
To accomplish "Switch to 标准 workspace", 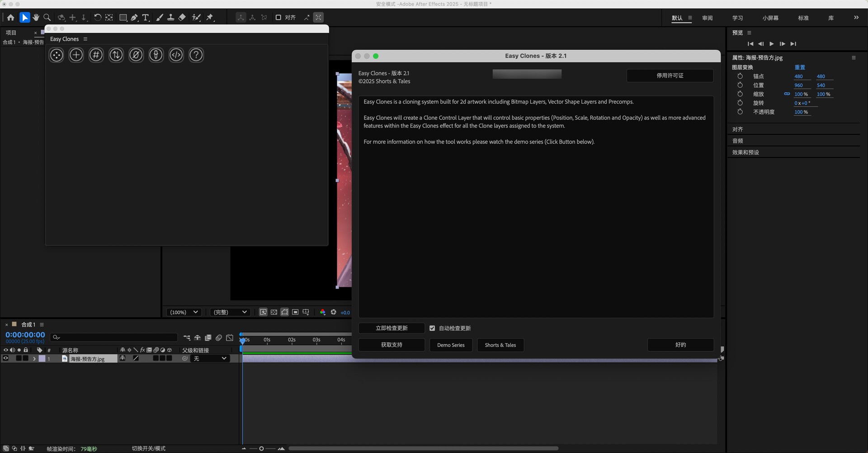I will (x=803, y=18).
